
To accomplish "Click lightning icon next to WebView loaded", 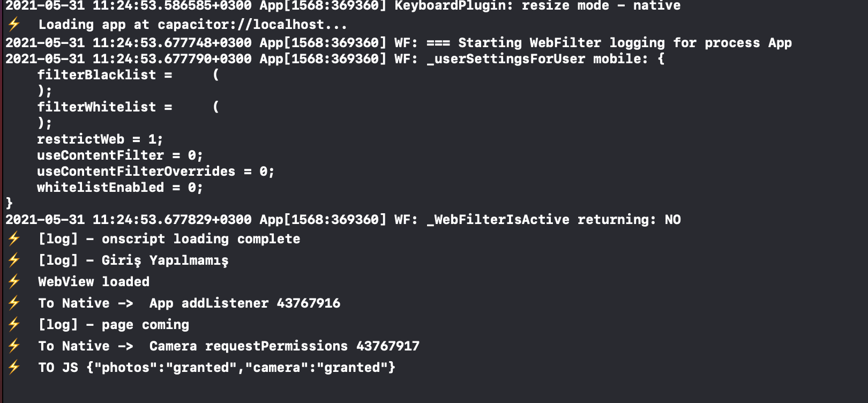I will click(x=14, y=281).
